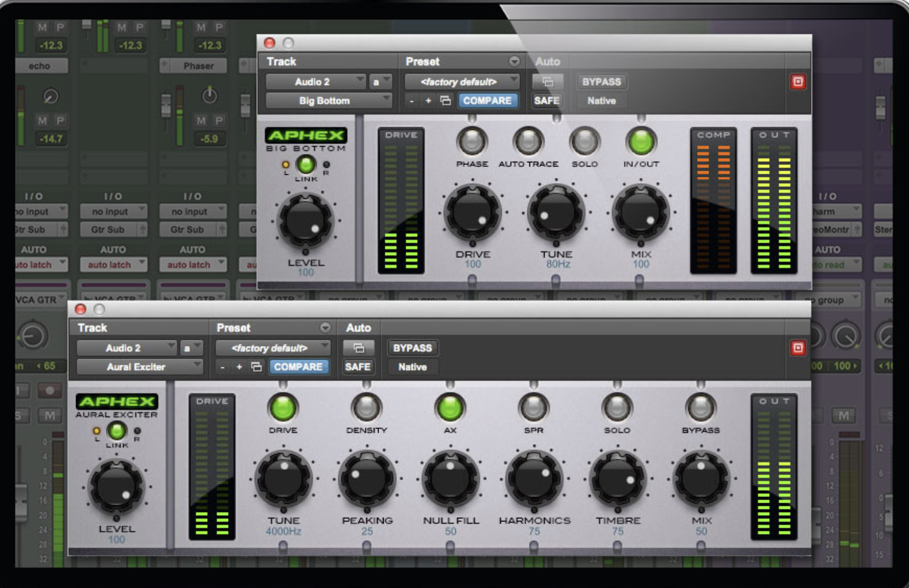Click the HARMONICS knob

pos(534,479)
